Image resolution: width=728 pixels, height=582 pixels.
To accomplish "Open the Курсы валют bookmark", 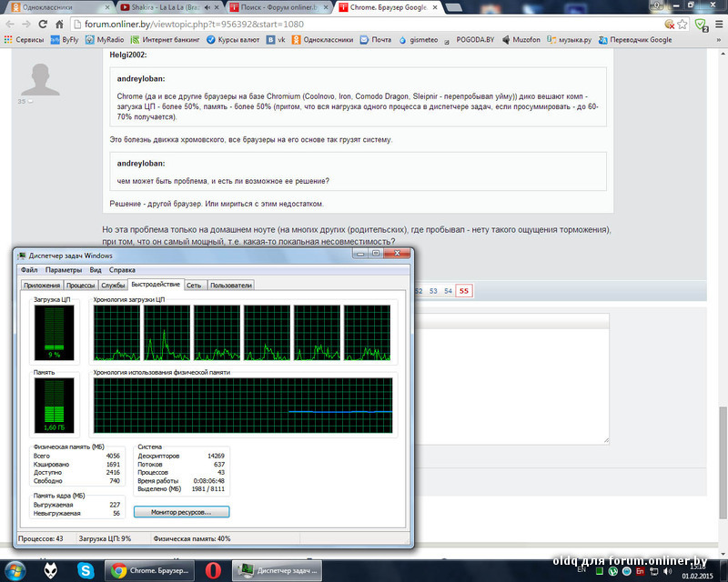I will tap(233, 40).
